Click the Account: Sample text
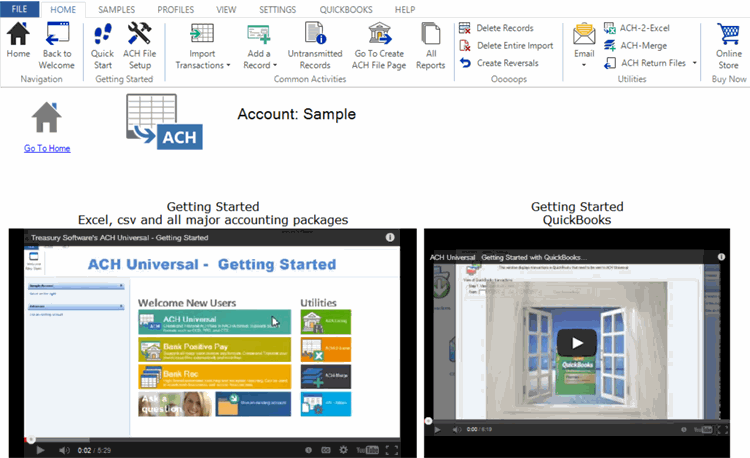The width and height of the screenshot is (750, 458). (x=297, y=114)
